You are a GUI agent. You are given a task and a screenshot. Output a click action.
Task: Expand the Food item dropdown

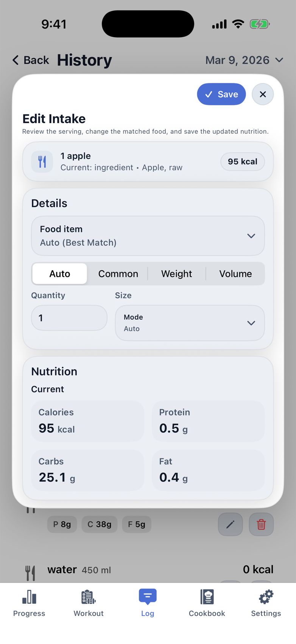[x=148, y=236]
